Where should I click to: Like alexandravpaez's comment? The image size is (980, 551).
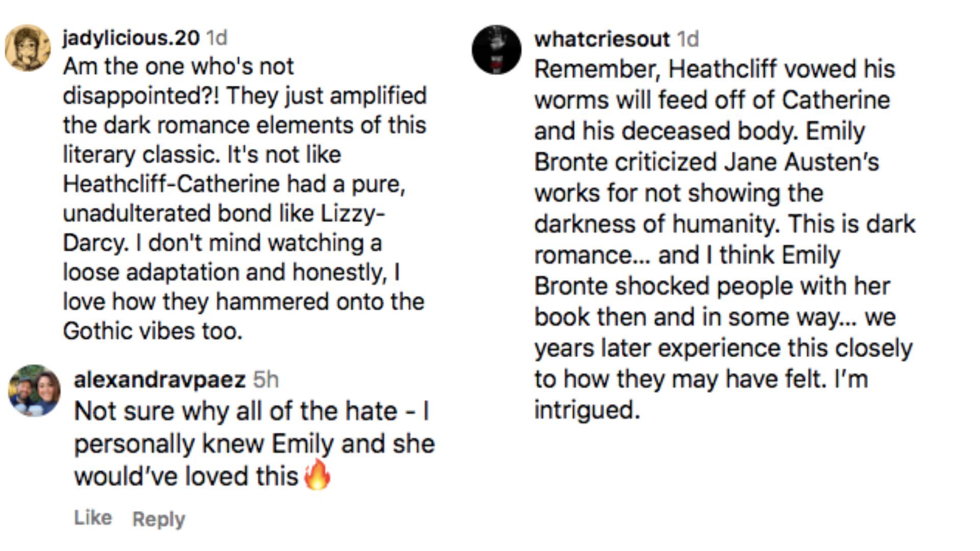click(x=92, y=517)
